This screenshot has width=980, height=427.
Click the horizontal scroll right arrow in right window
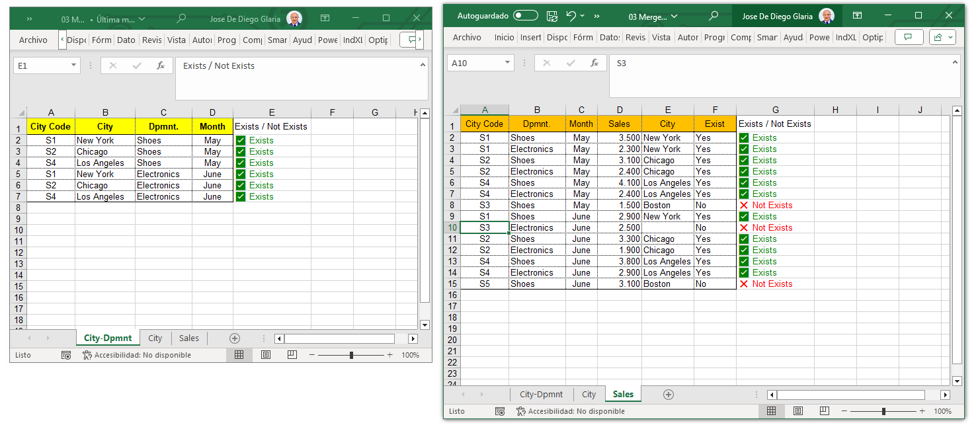coord(945,395)
